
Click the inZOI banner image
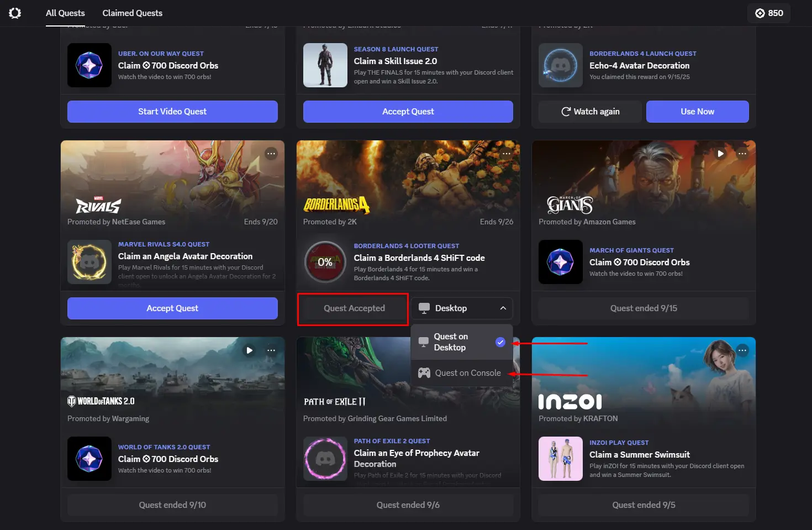pos(644,381)
